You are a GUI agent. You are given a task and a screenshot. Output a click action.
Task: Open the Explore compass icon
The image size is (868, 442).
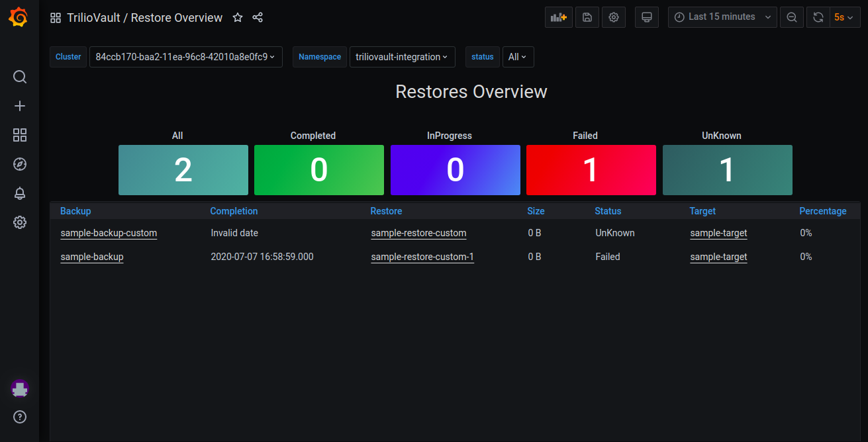(x=20, y=164)
